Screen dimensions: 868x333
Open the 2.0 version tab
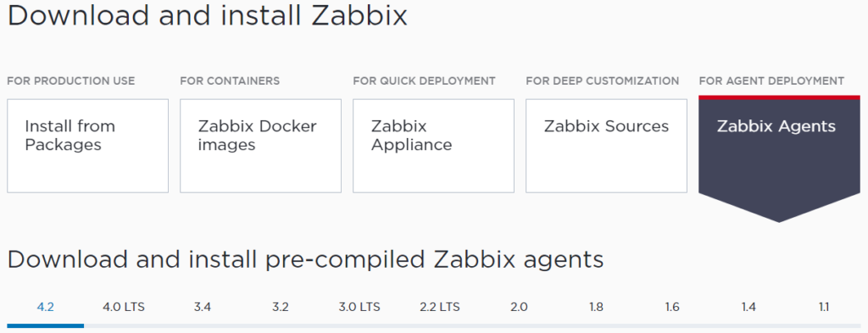tap(519, 307)
